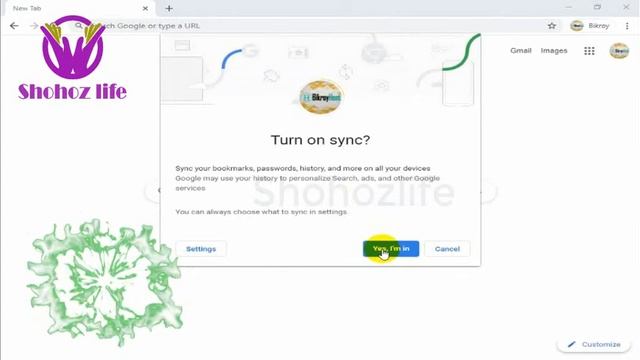Click the address bar URL field

click(x=314, y=26)
